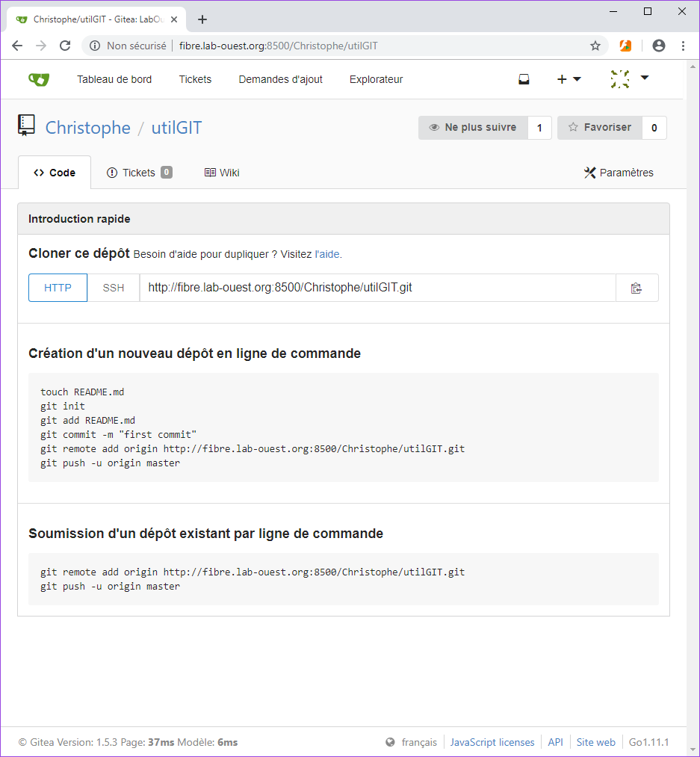The height and width of the screenshot is (757, 700).
Task: Open the français language selector
Action: click(x=412, y=742)
